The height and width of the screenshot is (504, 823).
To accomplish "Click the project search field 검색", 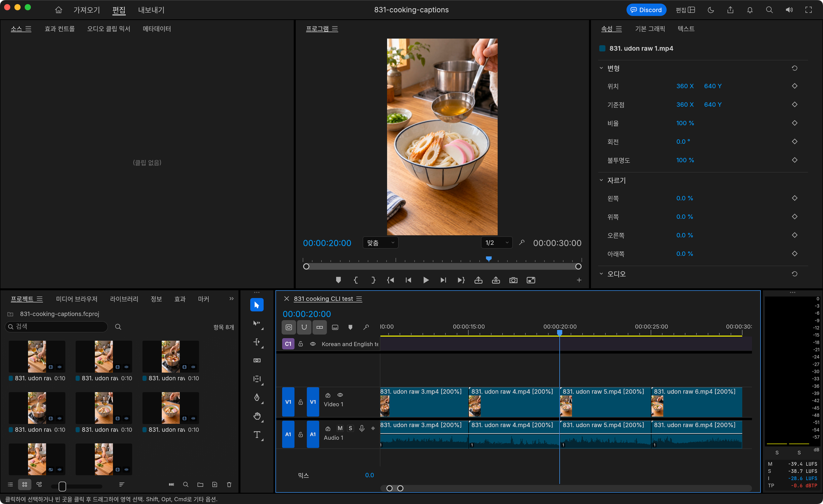I will click(57, 327).
